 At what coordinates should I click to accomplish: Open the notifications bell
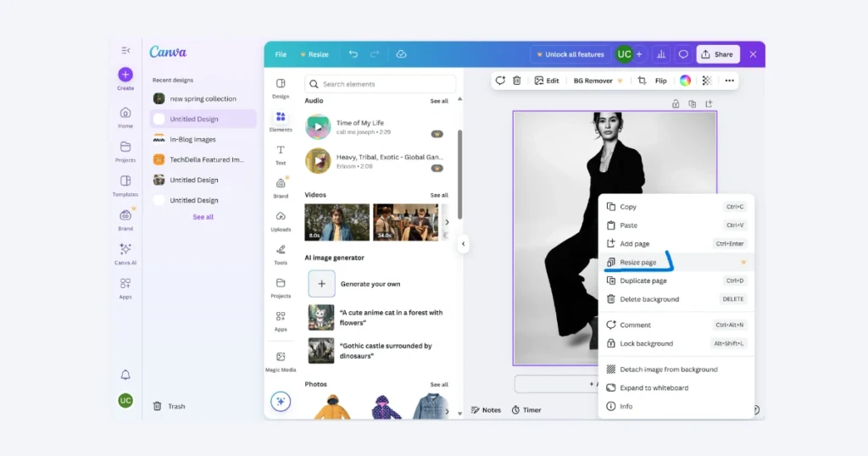point(125,375)
